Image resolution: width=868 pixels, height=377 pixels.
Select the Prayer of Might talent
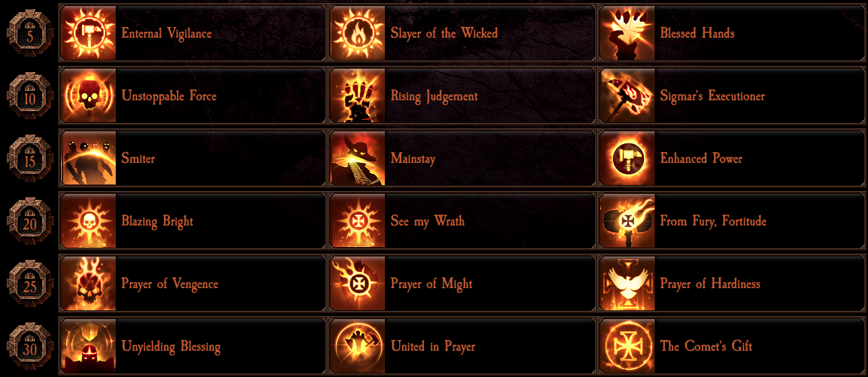click(x=462, y=283)
